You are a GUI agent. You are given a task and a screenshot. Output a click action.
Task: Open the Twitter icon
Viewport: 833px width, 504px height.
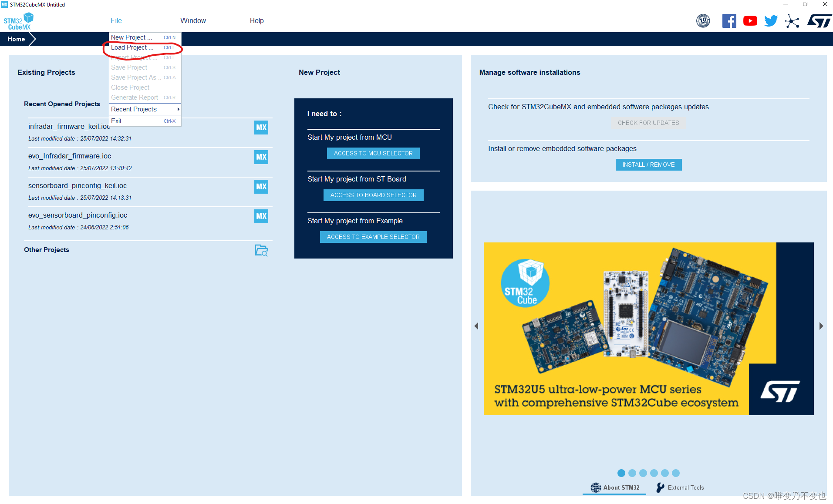[x=771, y=20]
